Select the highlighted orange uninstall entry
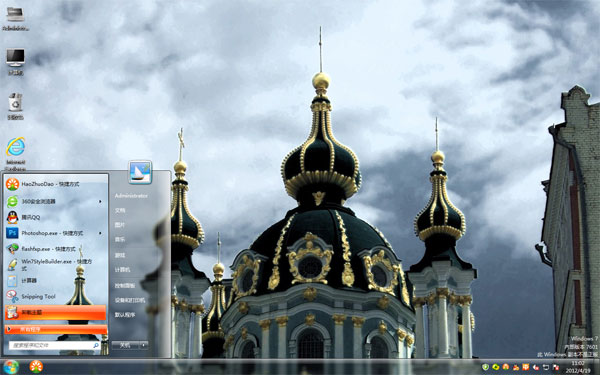This screenshot has width=600, height=375. (55, 312)
